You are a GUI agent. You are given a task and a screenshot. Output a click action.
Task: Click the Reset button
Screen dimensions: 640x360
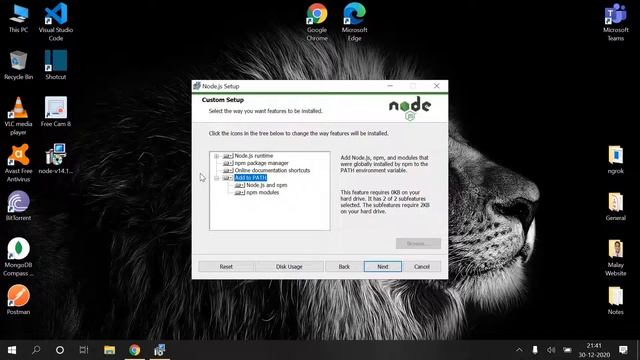coord(226,267)
